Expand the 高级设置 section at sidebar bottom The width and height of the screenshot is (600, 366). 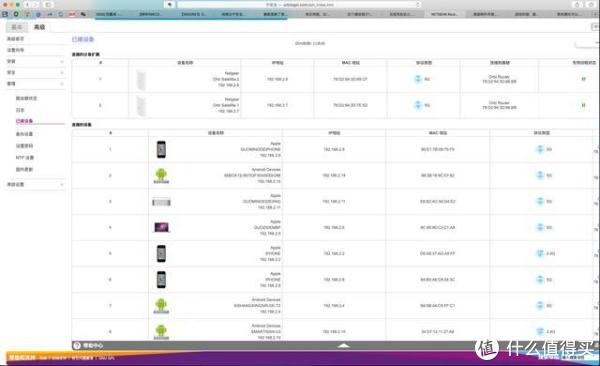(x=62, y=185)
